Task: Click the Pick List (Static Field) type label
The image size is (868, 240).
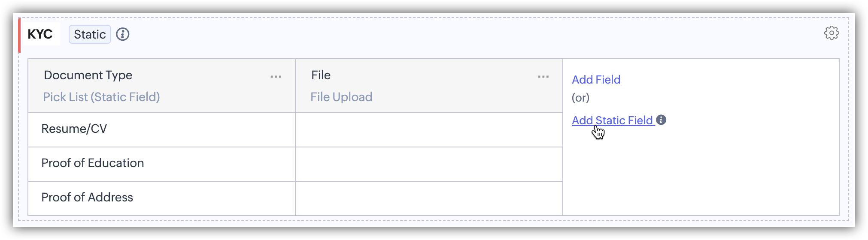Action: click(x=101, y=97)
